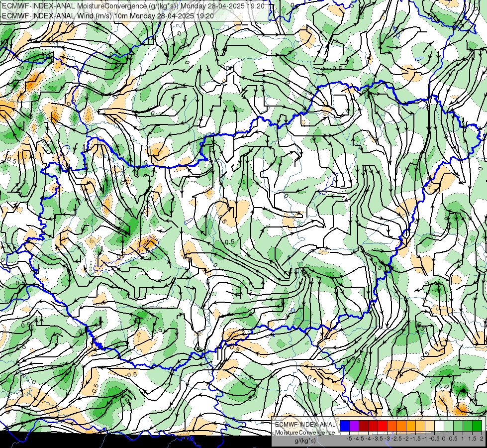Viewport: 487px width, 448px height.
Task: Click the g/(kg*s) unit label in the legend
Action: (x=305, y=441)
